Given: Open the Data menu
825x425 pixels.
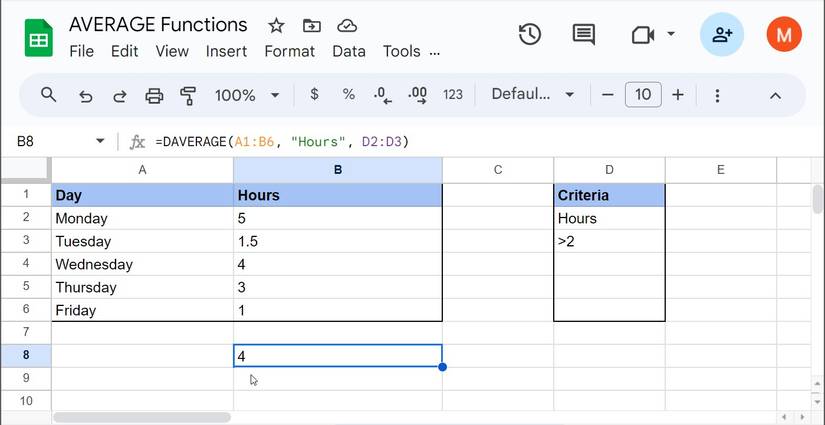Looking at the screenshot, I should coord(349,51).
